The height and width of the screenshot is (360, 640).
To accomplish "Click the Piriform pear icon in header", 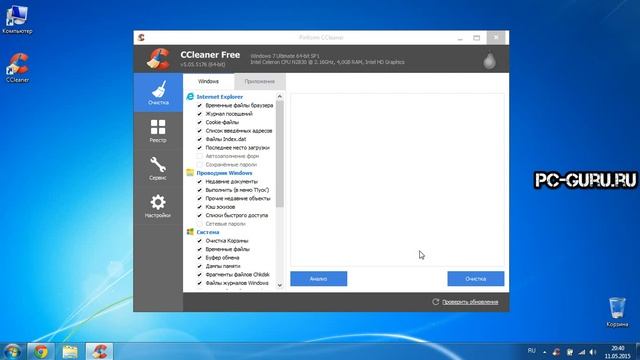I will pos(489,60).
